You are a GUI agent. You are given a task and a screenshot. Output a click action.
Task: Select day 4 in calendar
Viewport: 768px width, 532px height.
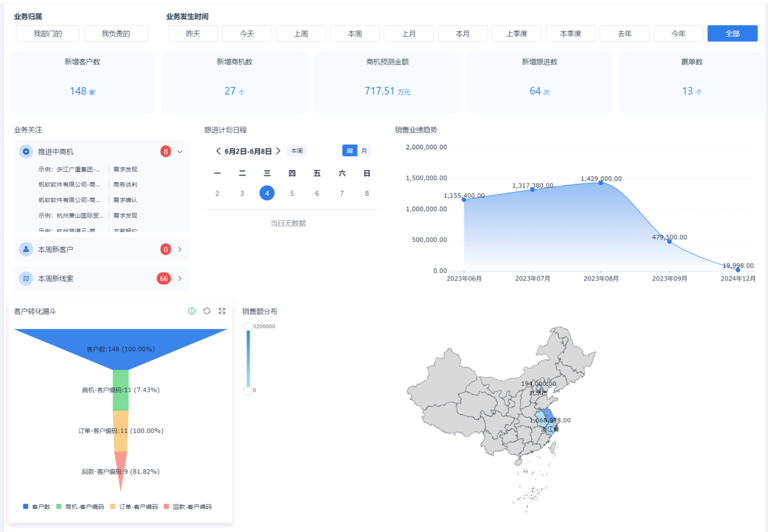tap(267, 193)
